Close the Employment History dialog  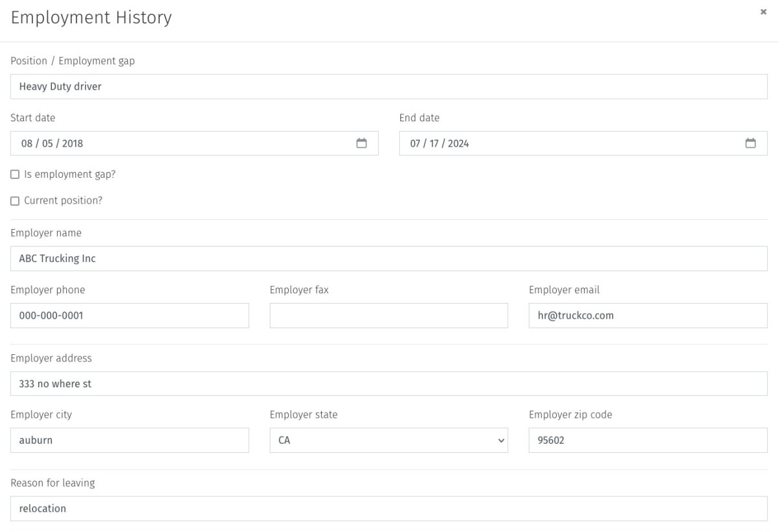tap(763, 13)
